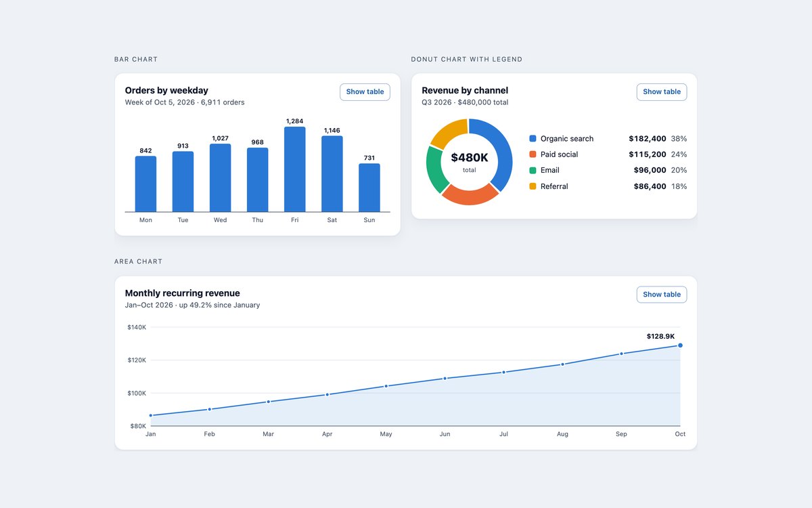
Task: Select the Sat bar with 1,146 orders
Action: click(x=332, y=174)
